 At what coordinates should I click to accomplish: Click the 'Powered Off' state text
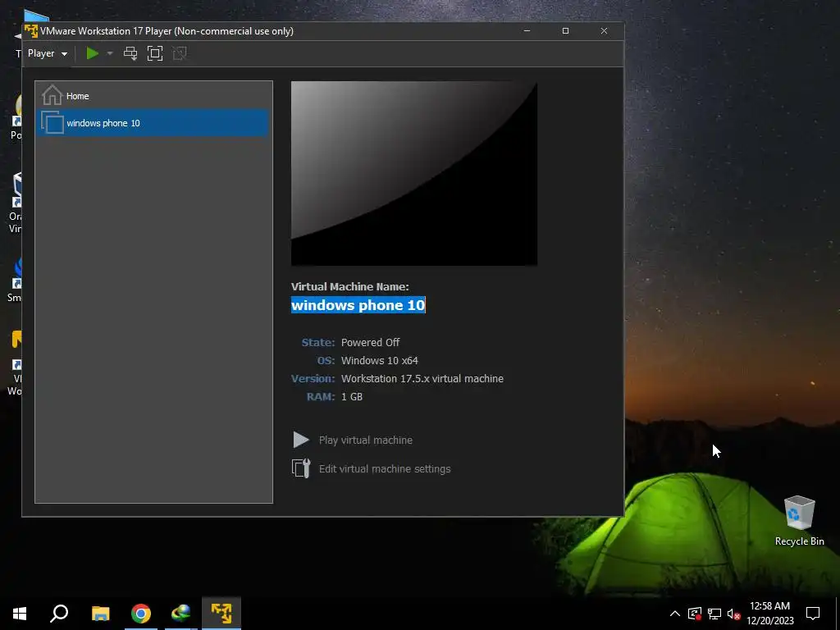[370, 342]
